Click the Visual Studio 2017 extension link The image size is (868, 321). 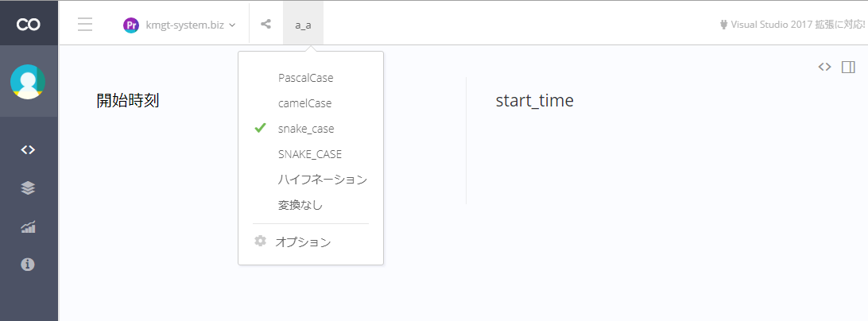coord(792,25)
